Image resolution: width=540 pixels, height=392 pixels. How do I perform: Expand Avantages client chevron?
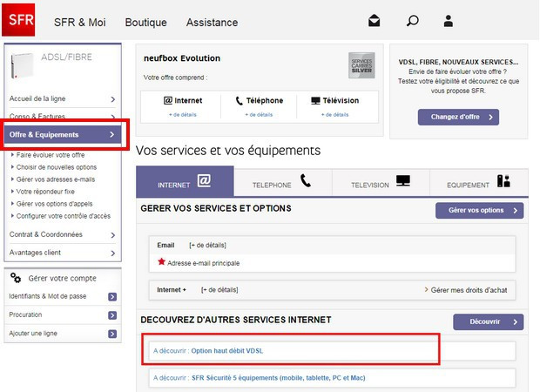pos(113,253)
